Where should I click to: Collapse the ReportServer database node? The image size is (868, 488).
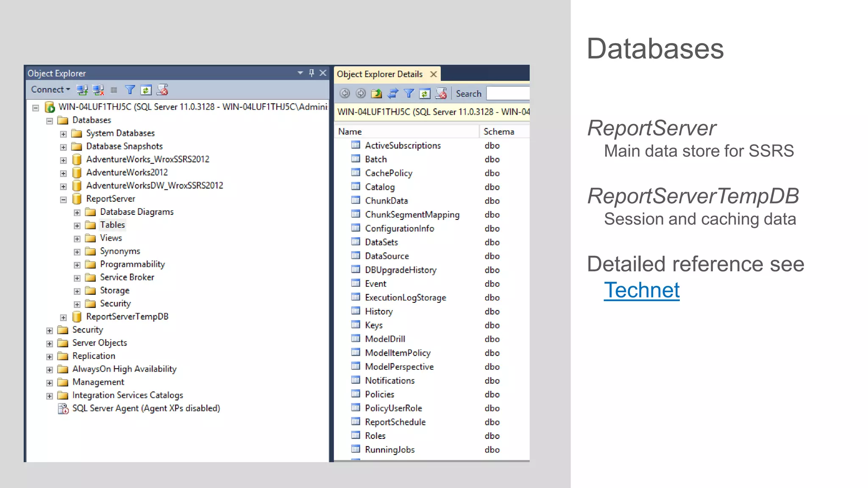pos(63,200)
